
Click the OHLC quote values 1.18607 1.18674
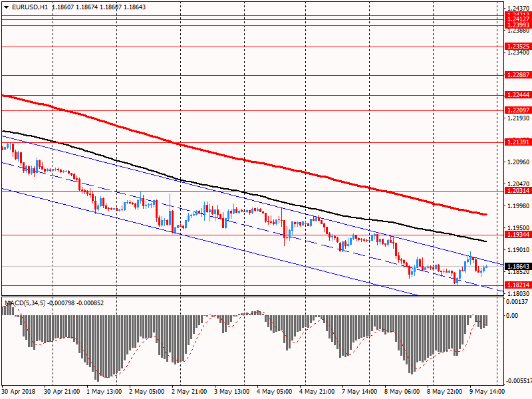[74, 7]
